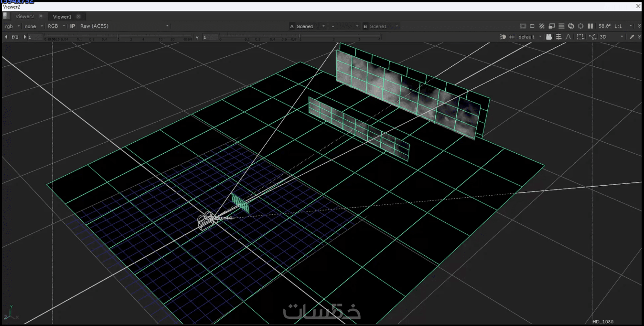Toggle the Y gamma button
The width and height of the screenshot is (644, 326).
pyautogui.click(x=197, y=37)
